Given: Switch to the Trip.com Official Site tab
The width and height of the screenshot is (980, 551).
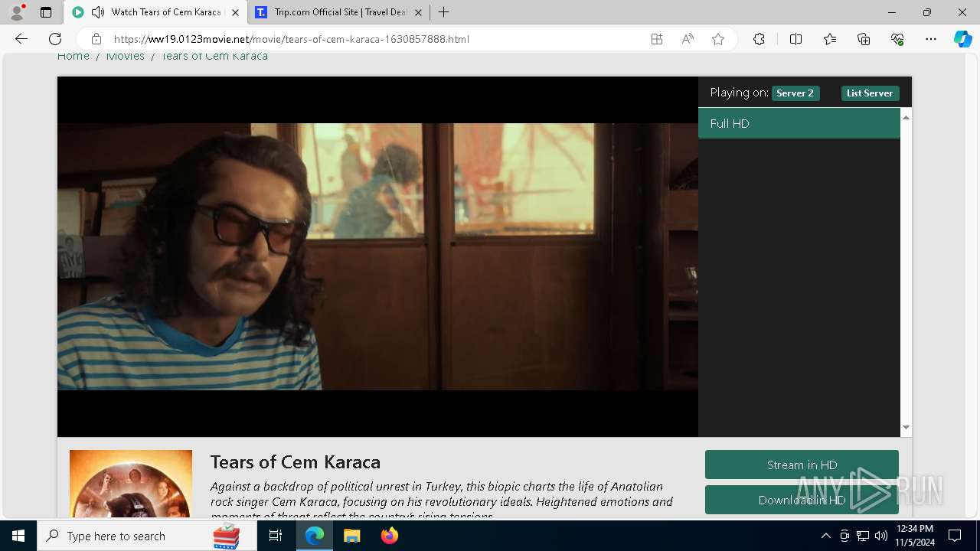Looking at the screenshot, I should pyautogui.click(x=339, y=12).
